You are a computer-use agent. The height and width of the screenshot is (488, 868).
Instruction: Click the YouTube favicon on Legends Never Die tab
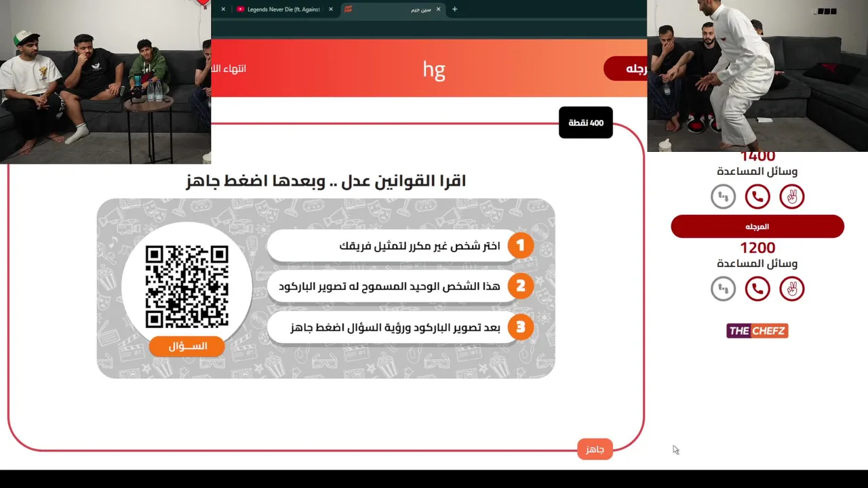pyautogui.click(x=240, y=9)
